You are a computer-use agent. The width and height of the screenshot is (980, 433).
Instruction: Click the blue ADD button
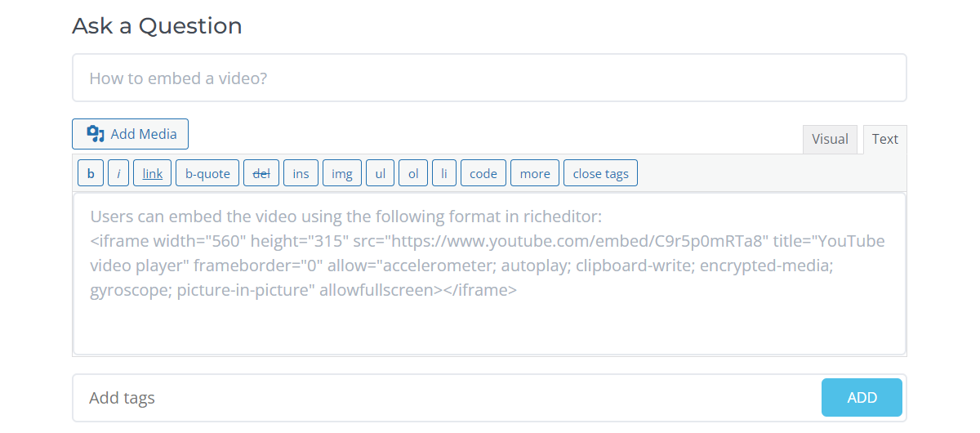(x=862, y=398)
